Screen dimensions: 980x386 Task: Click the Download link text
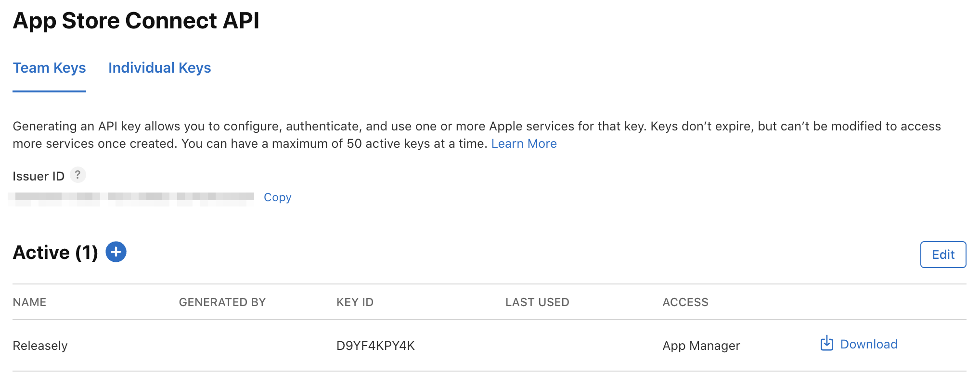(868, 344)
